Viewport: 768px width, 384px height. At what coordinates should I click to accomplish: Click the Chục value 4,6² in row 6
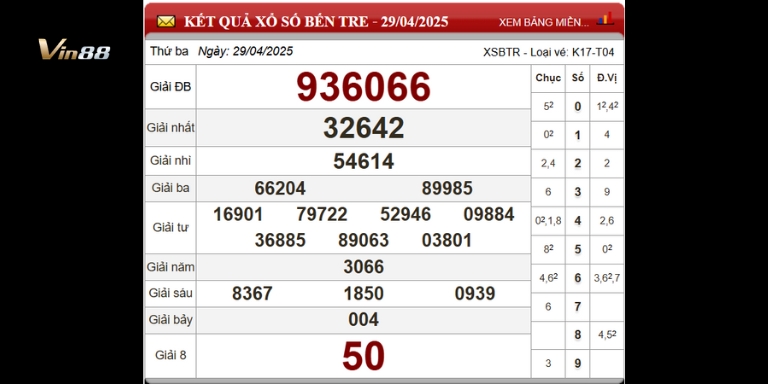[x=548, y=277]
